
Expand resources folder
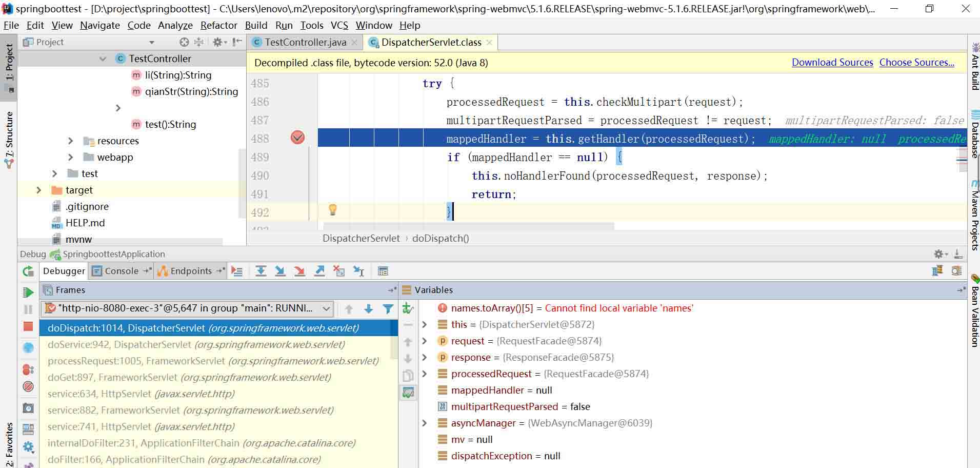point(71,141)
